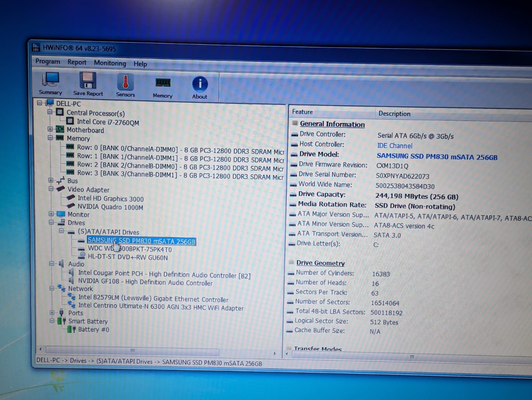
Task: Click the Feature column header
Action: [x=332, y=112]
